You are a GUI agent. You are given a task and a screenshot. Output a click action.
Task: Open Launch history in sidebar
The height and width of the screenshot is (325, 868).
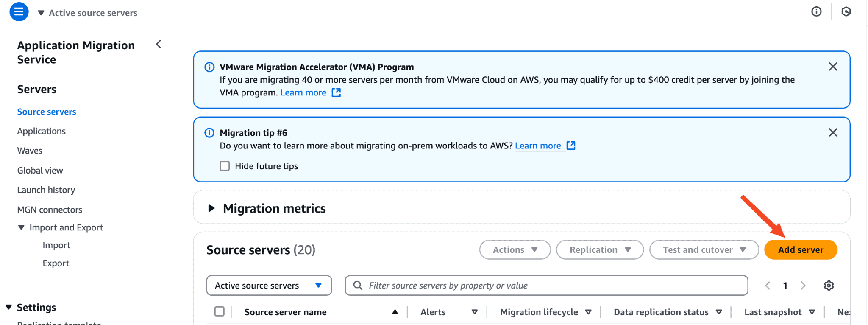46,190
